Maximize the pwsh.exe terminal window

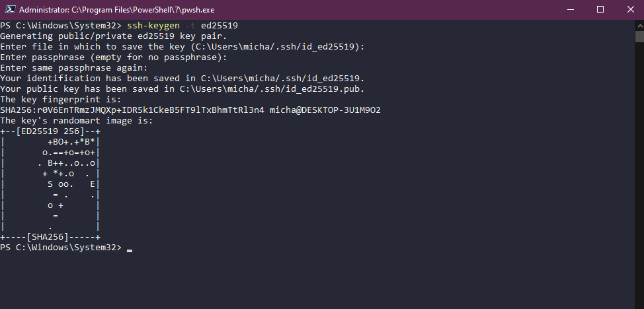[x=600, y=10]
